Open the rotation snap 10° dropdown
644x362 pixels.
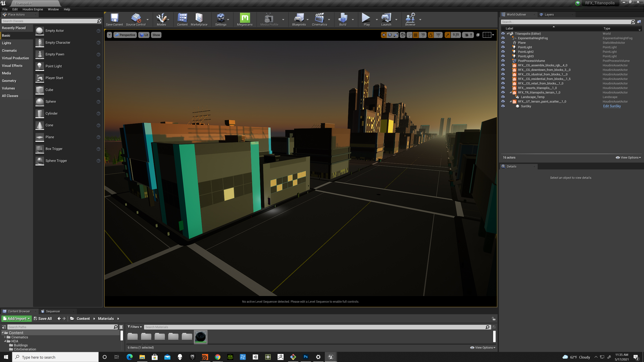click(439, 35)
